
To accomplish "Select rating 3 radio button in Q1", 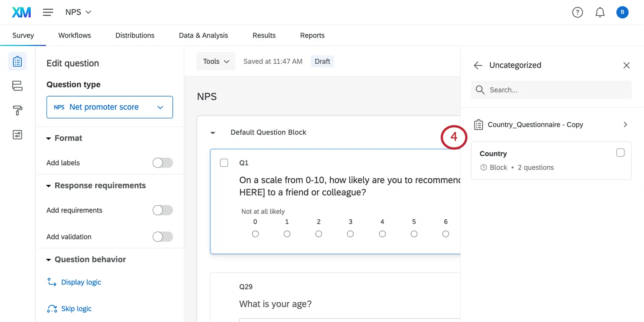I will 350,234.
